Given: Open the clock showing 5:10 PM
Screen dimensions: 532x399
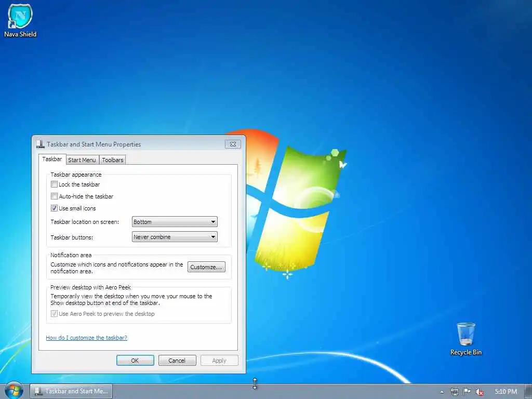Looking at the screenshot, I should 506,392.
